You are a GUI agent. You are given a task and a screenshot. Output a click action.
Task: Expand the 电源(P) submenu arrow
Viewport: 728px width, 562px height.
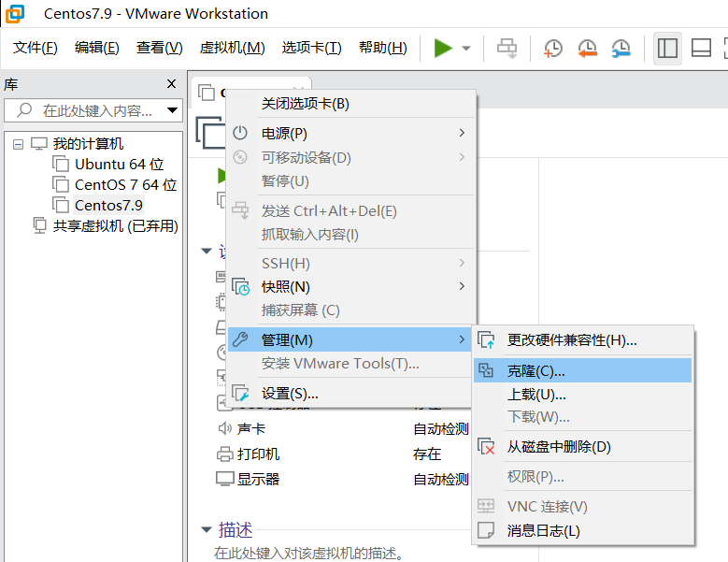(x=462, y=133)
